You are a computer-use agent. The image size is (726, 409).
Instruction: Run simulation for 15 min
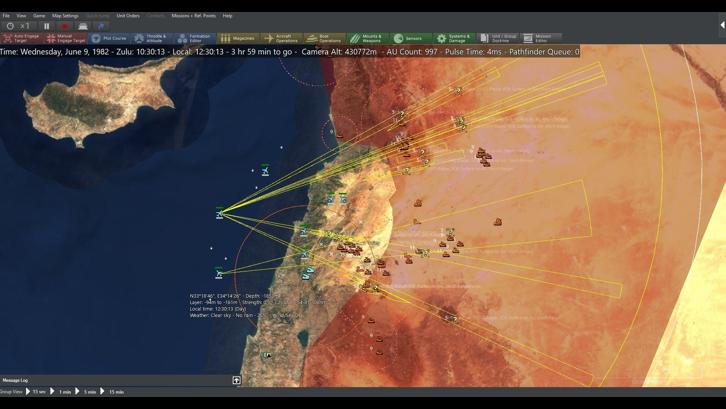112,392
